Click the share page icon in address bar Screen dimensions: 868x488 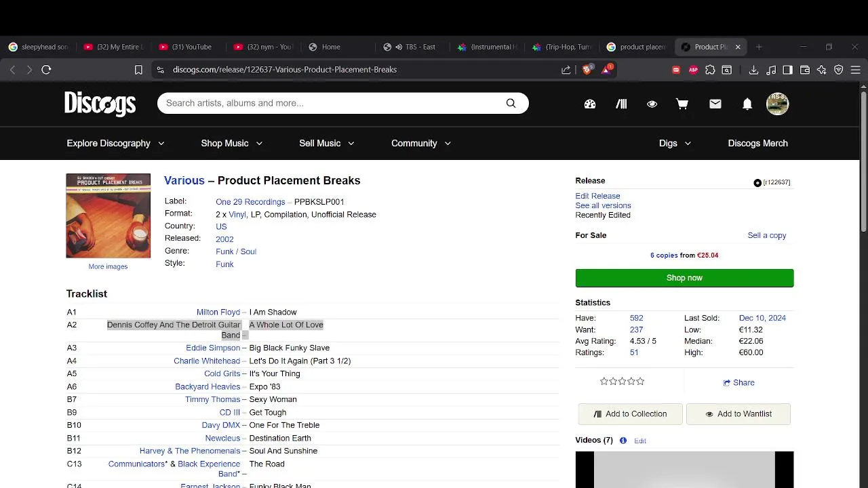click(566, 69)
